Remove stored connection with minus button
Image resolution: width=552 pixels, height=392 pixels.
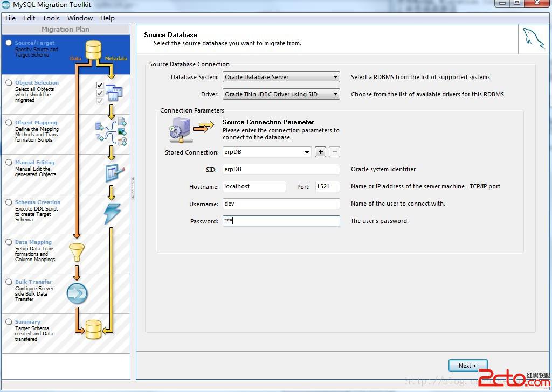[x=334, y=152]
